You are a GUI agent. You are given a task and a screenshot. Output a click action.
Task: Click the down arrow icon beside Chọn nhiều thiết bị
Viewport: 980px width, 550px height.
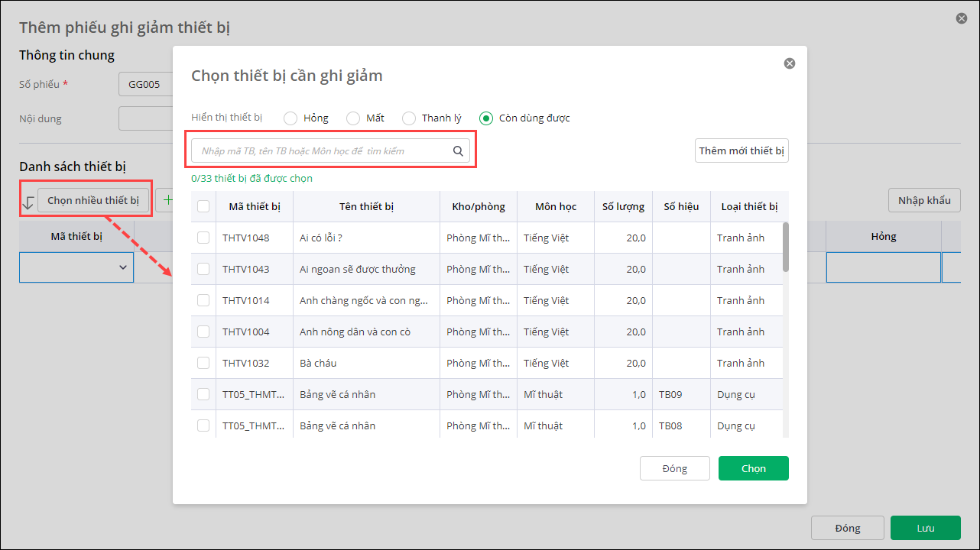pyautogui.click(x=28, y=202)
